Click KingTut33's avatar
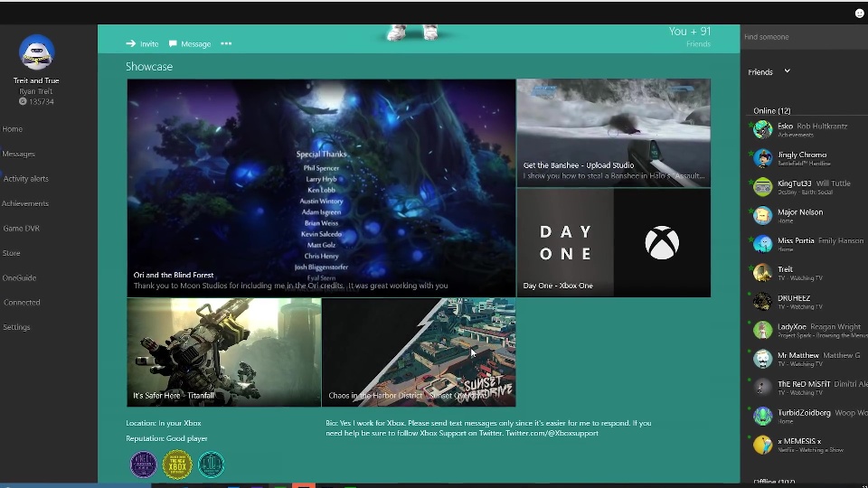This screenshot has width=868, height=488. [762, 187]
